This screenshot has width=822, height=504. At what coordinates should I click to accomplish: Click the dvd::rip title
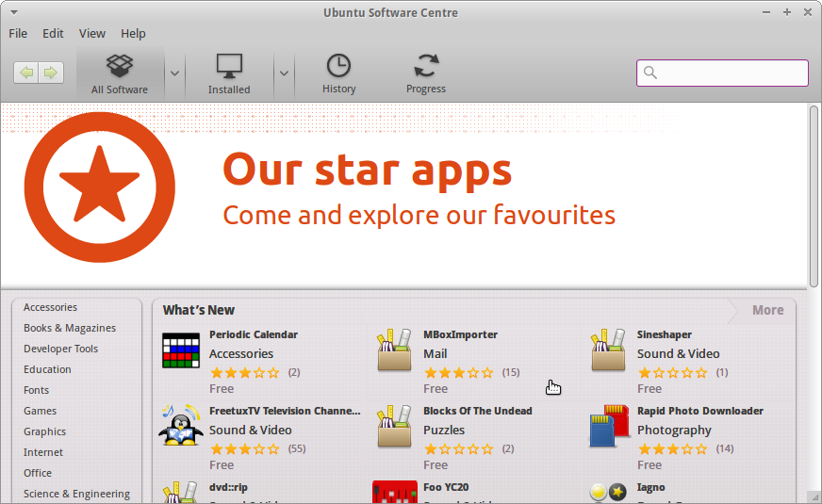tap(228, 487)
